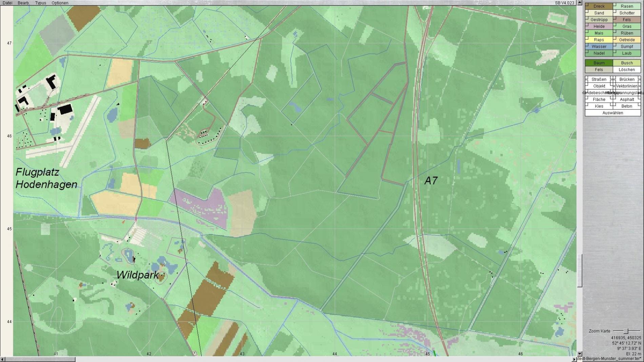Select the Dreck terrain type

(599, 6)
